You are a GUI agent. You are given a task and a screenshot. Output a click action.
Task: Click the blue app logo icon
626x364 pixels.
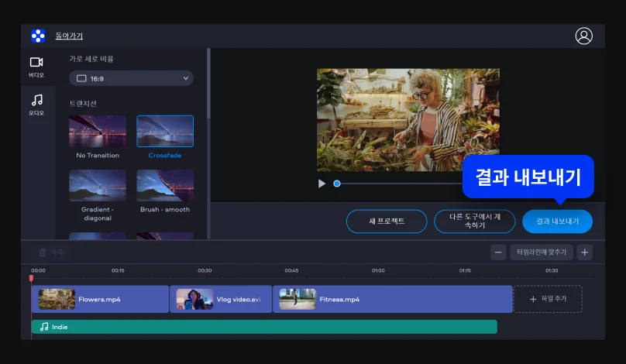tap(38, 36)
